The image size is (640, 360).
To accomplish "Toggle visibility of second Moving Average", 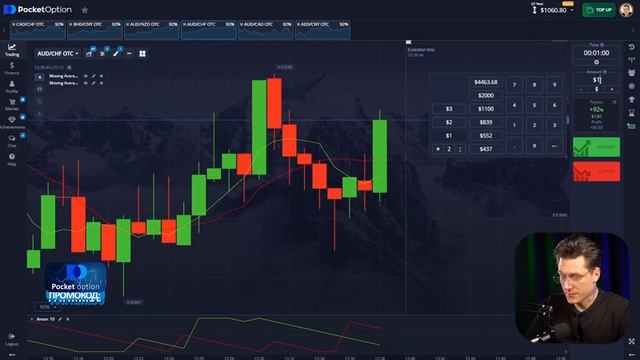I will click(86, 83).
